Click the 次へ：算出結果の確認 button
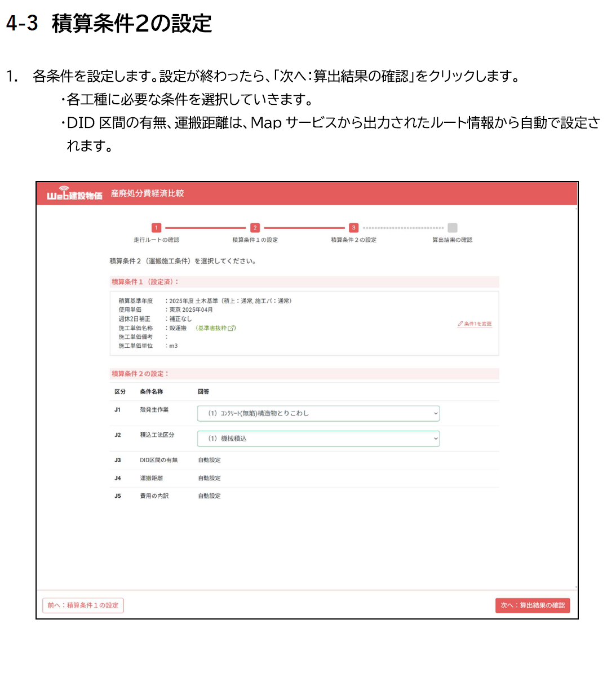The width and height of the screenshot is (616, 699). pyautogui.click(x=533, y=605)
